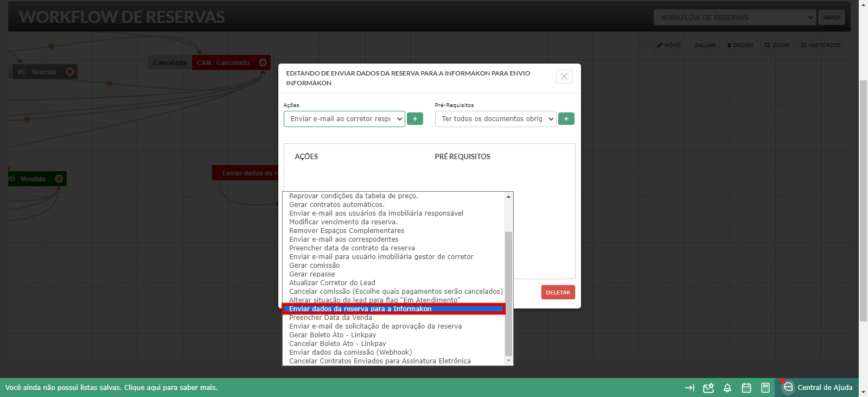Image resolution: width=868 pixels, height=397 pixels.
Task: Click the 'Enviar dados da' red workflow node
Action: pyautogui.click(x=245, y=173)
